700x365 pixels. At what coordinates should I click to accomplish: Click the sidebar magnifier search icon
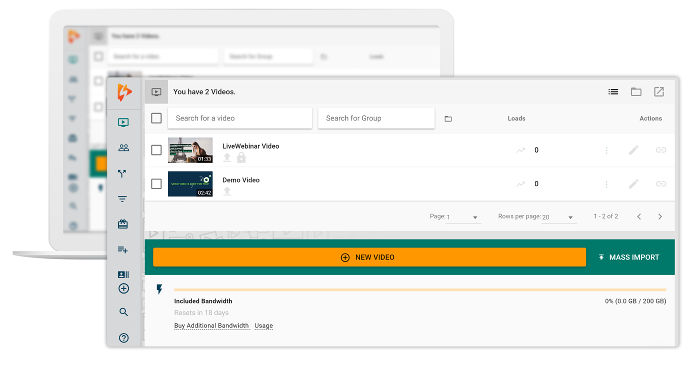(124, 312)
